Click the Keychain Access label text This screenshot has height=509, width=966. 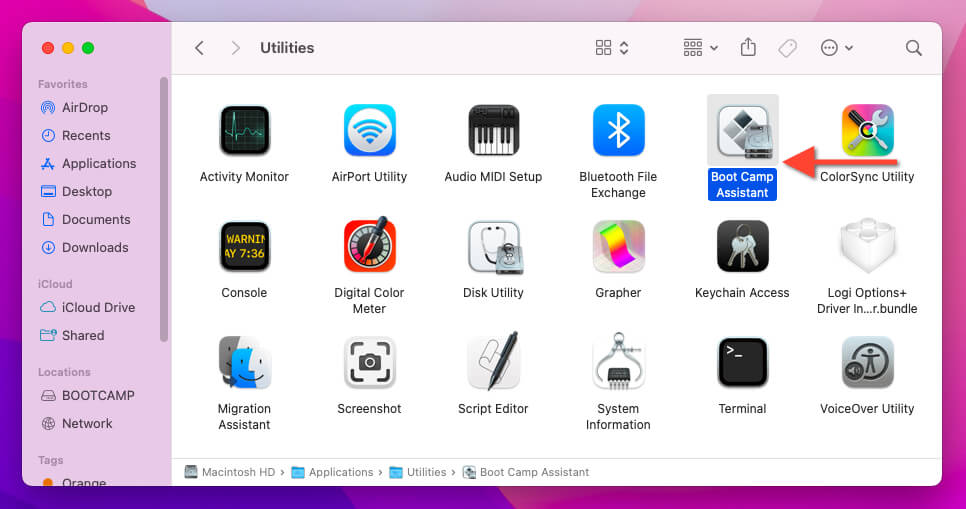tap(742, 293)
